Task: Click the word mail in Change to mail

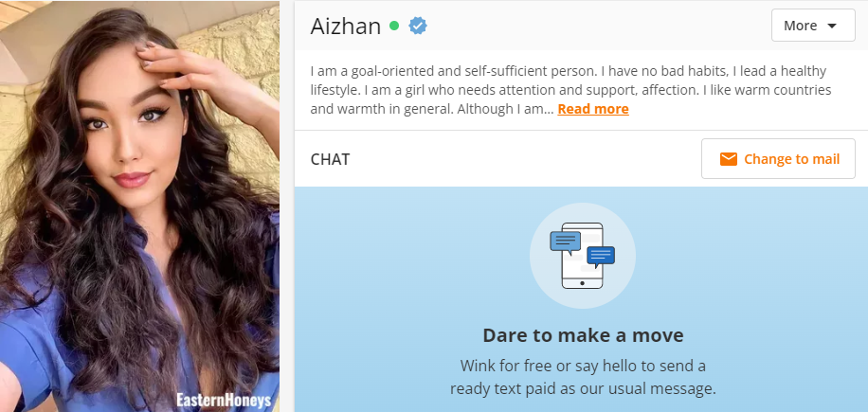Action: pyautogui.click(x=827, y=159)
